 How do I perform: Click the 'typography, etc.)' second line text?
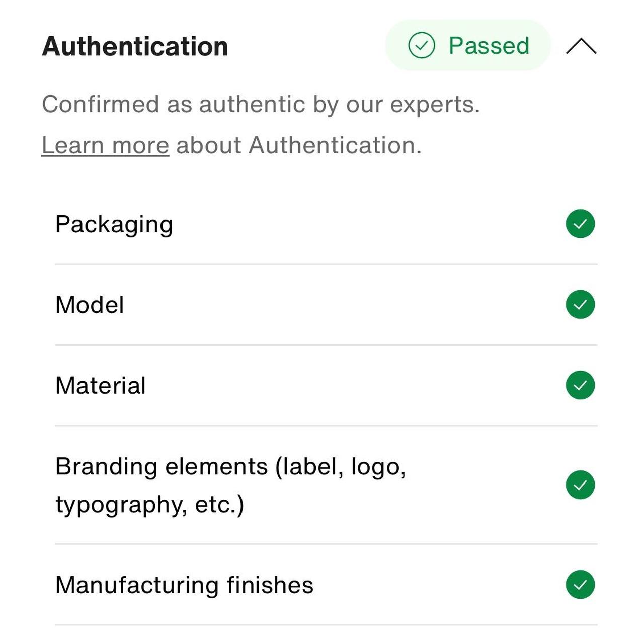[149, 505]
